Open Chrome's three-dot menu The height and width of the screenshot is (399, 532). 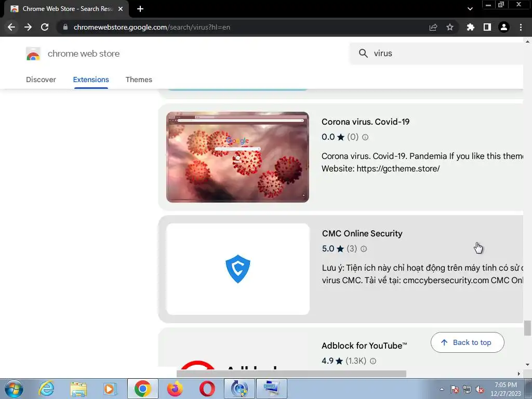(521, 27)
